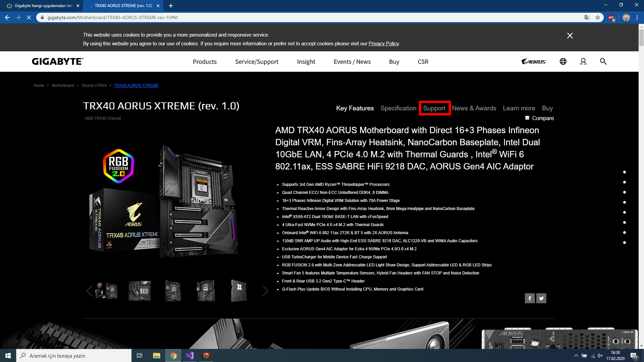Switch to the Learn more tab
Screen dimensions: 644x362
click(519, 108)
